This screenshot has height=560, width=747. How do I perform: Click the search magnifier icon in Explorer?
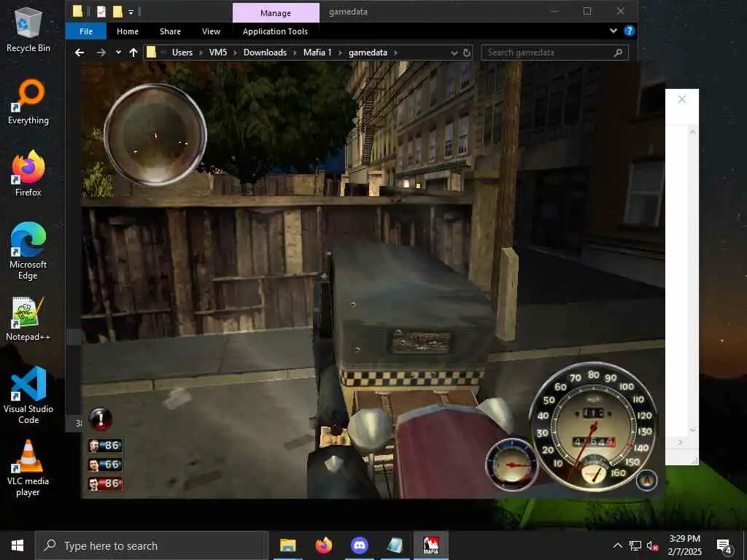(x=619, y=52)
